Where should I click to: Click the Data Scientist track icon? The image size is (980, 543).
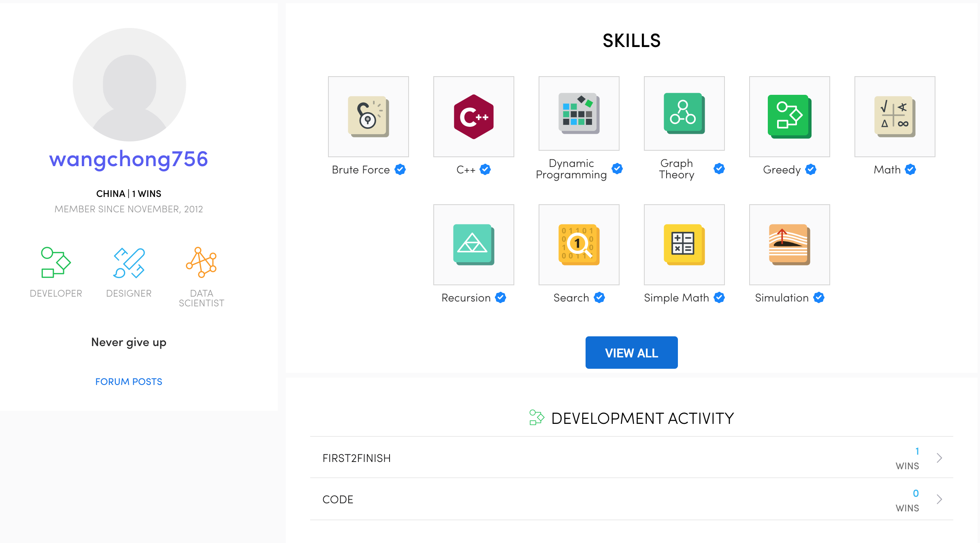(201, 262)
